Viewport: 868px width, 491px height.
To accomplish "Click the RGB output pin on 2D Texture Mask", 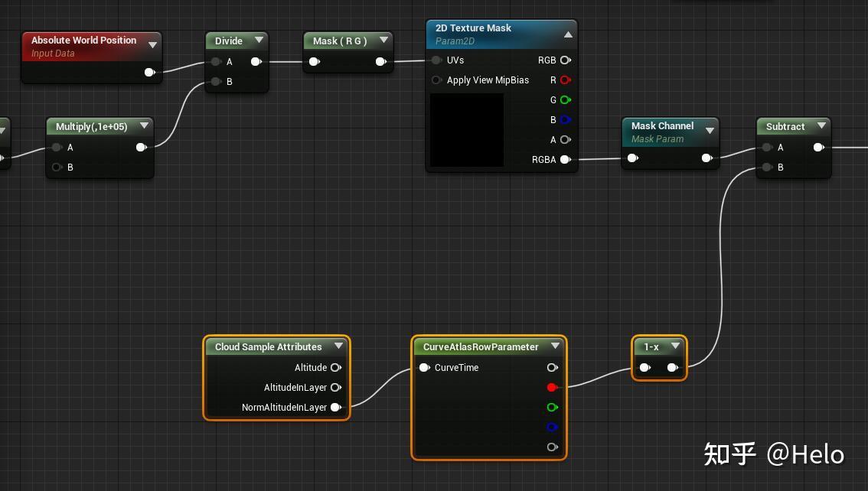I will (565, 60).
